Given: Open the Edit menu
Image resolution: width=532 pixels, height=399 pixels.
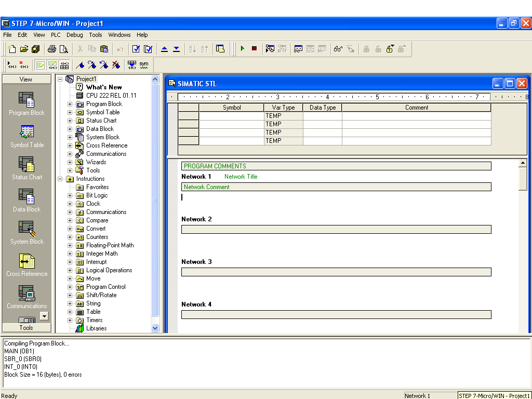Looking at the screenshot, I should pos(22,35).
